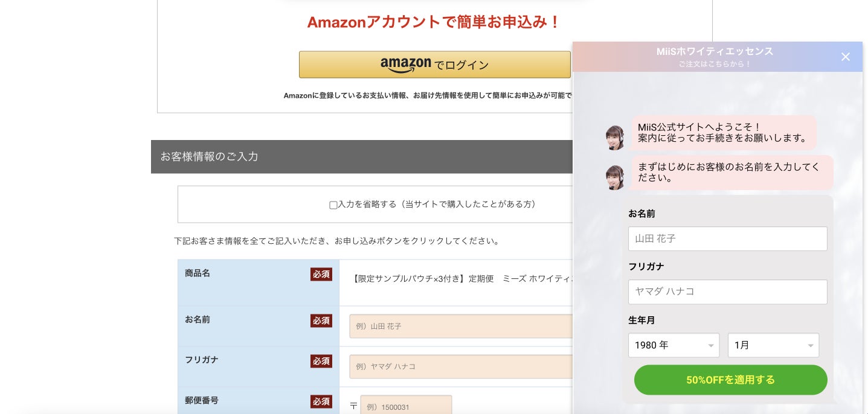Click the 50%OFFを適用する button
The width and height of the screenshot is (868, 414).
pos(730,380)
